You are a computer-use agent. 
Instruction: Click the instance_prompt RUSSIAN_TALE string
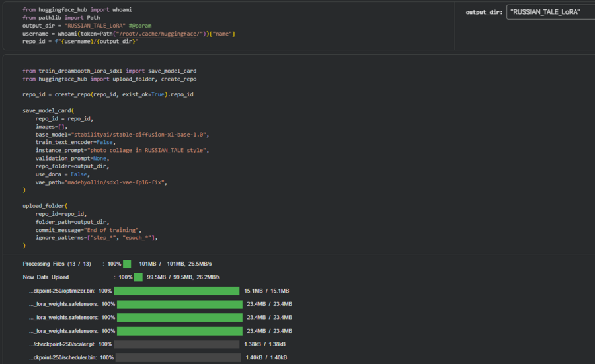point(148,150)
